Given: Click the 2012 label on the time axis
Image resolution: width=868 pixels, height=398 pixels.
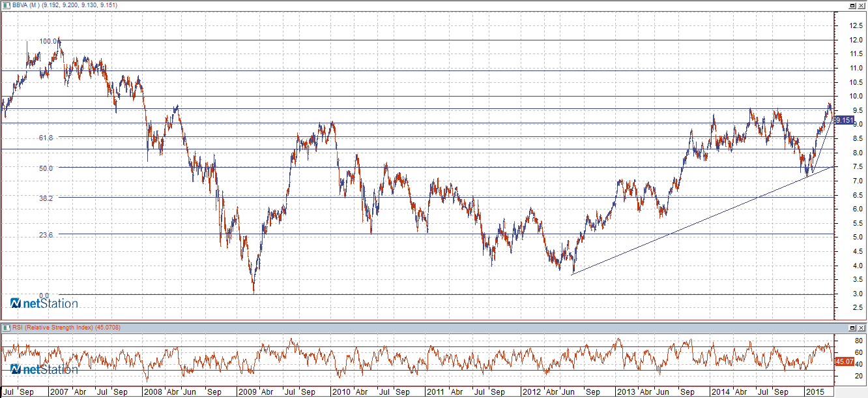Looking at the screenshot, I should point(531,392).
